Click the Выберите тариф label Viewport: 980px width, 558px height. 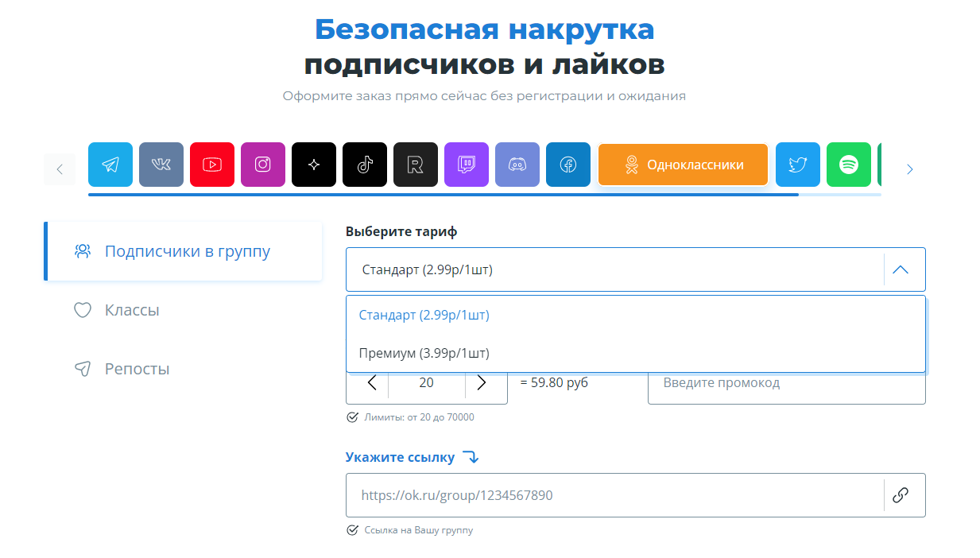pos(401,231)
